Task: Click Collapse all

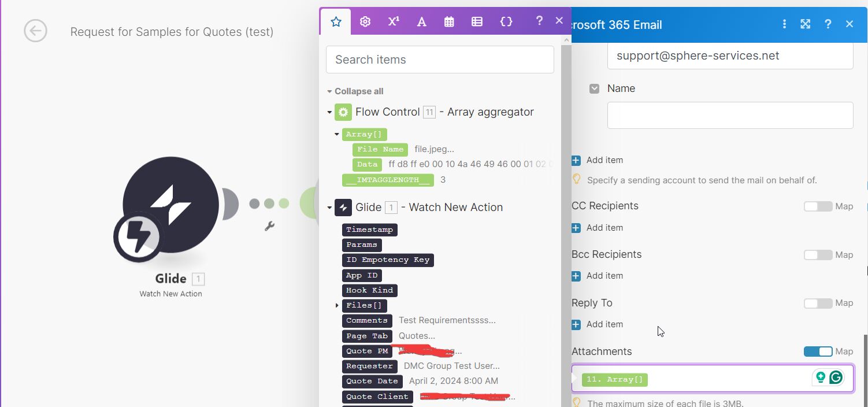Action: tap(359, 91)
